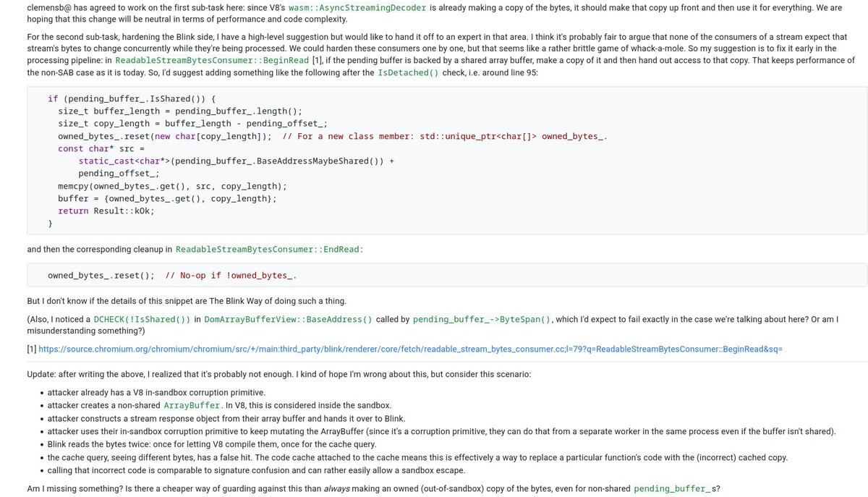
Task: Click the comment '// No-op if !owned_bytes_.'
Action: pyautogui.click(x=231, y=276)
